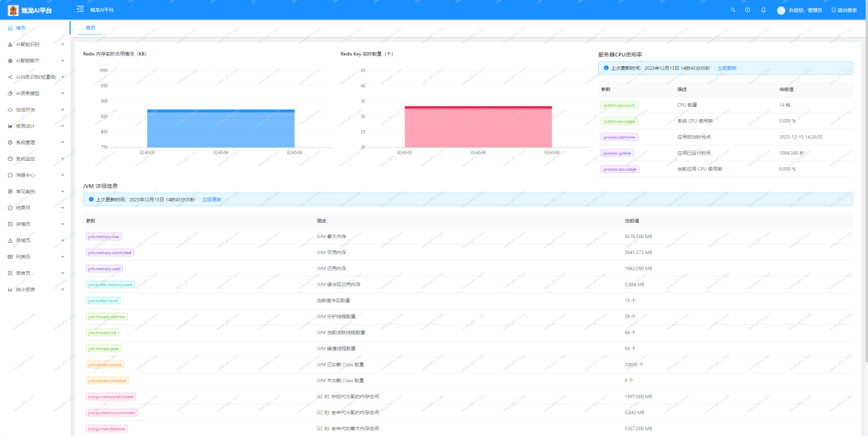Screen dimensions: 868x436
Task: Click the info icon in the CPU update notice
Action: point(606,68)
